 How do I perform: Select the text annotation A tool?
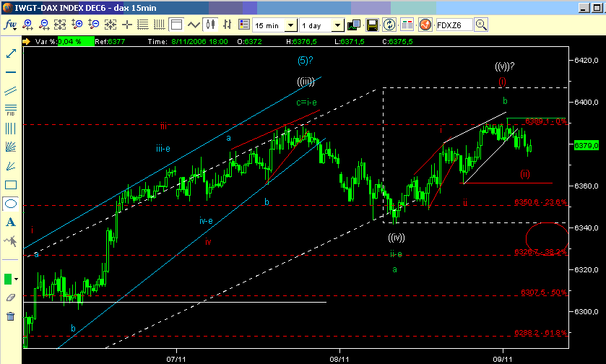(11, 222)
